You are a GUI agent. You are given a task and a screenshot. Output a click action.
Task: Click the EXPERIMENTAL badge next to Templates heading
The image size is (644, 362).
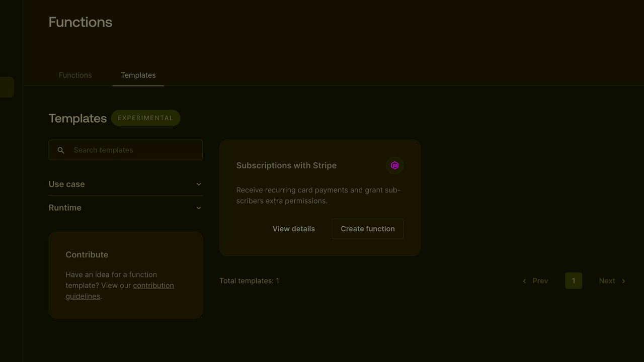(x=145, y=118)
